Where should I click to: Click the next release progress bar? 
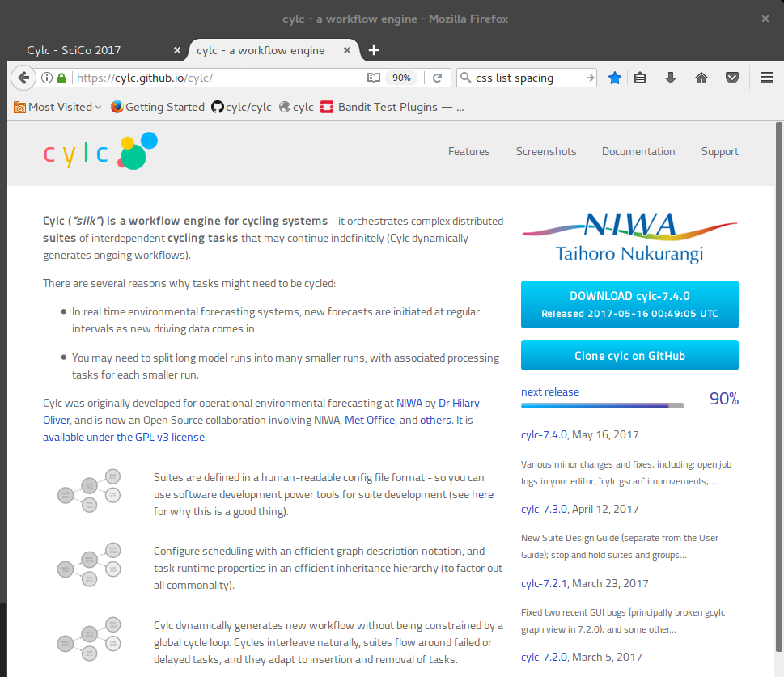[603, 406]
